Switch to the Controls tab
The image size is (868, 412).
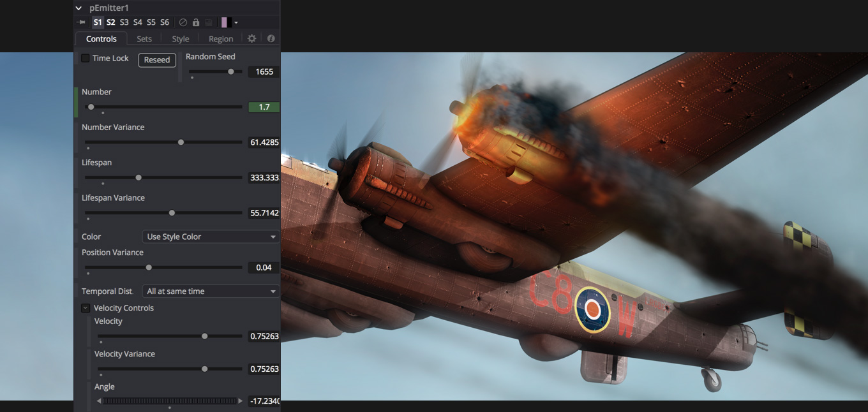pyautogui.click(x=101, y=39)
